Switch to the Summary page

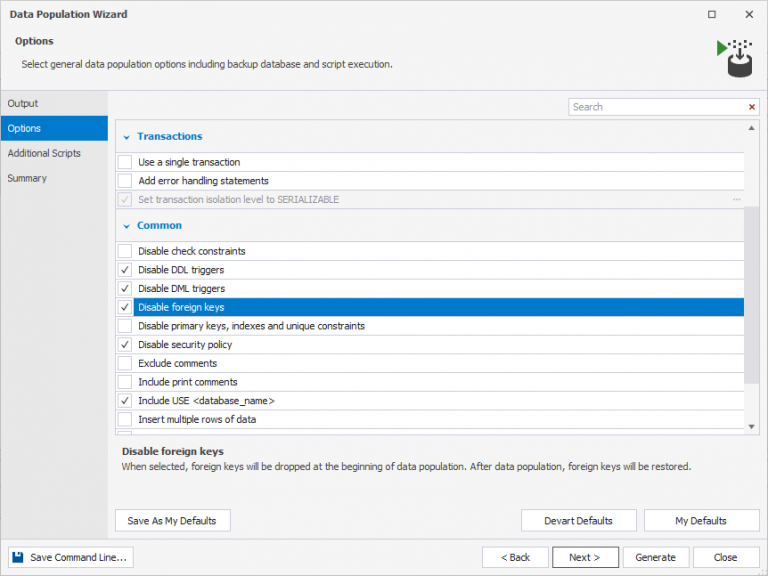[x=27, y=178]
